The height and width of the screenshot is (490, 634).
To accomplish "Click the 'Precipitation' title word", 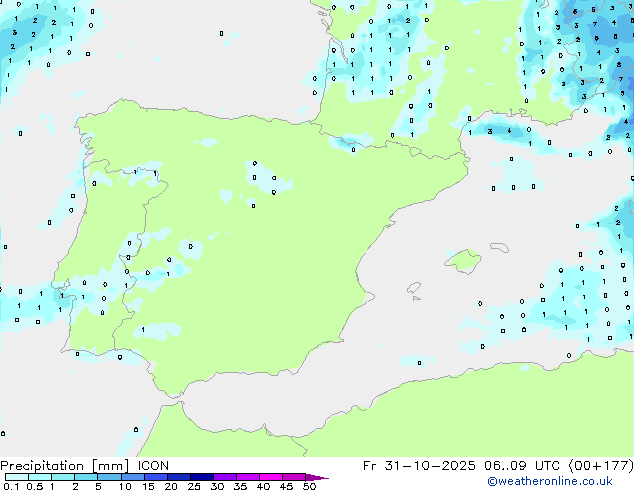I will (x=42, y=466).
